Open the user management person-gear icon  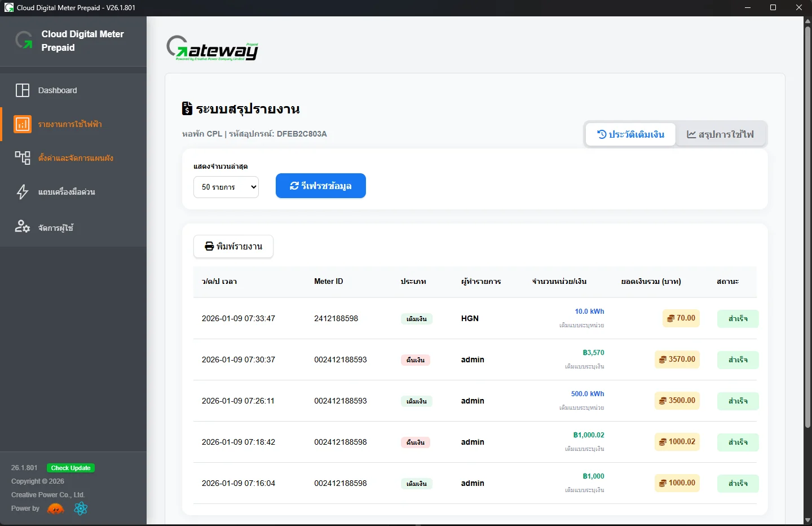23,227
